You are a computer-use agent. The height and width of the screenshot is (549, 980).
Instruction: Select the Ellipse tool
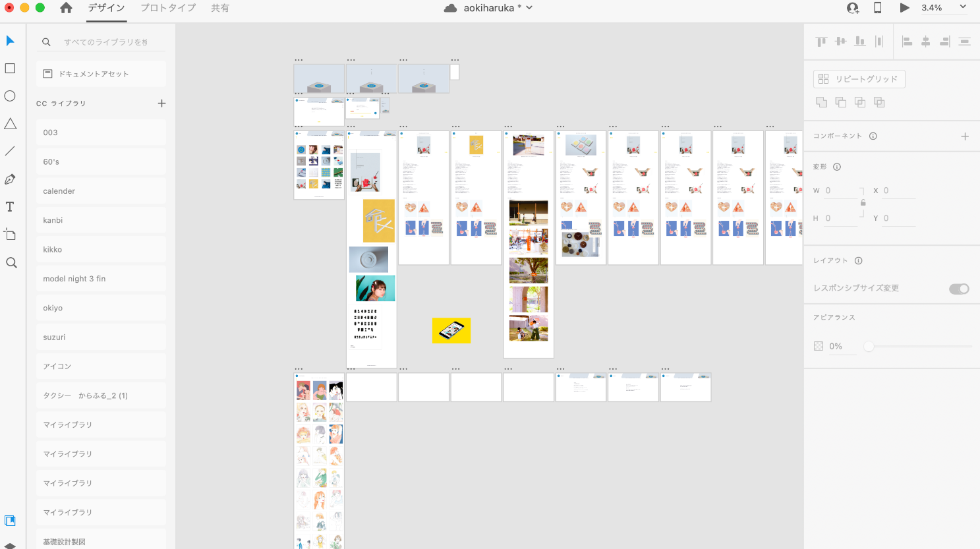(10, 96)
